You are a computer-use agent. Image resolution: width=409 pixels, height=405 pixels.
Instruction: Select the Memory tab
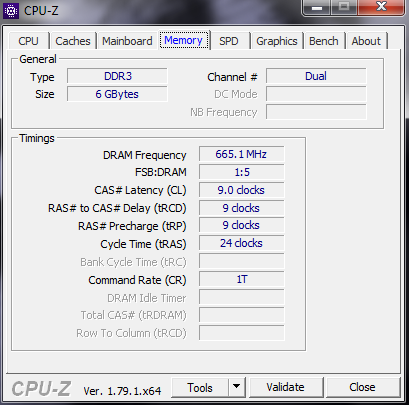(x=183, y=40)
